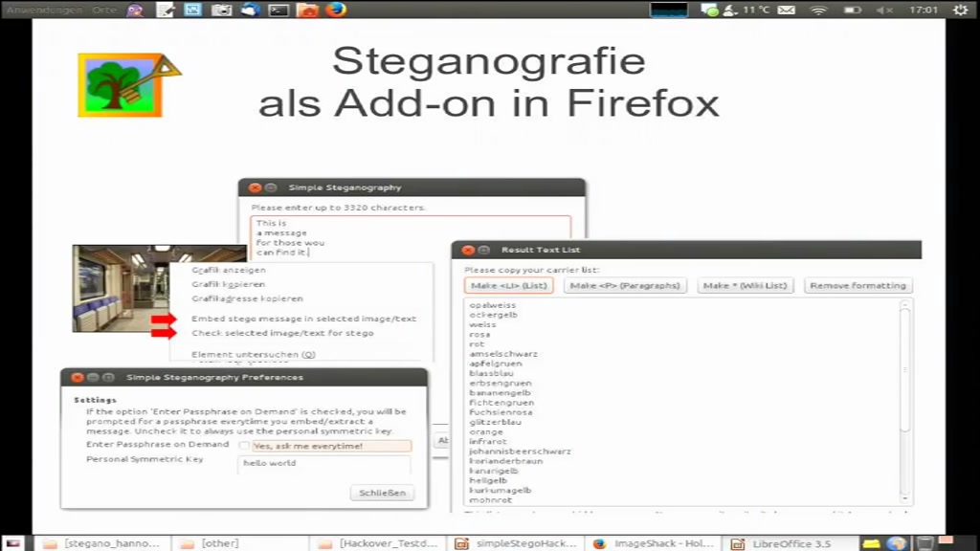Click 'amselschwarz' in the carrier list
Viewport: 980px width, 551px height.
pos(503,354)
